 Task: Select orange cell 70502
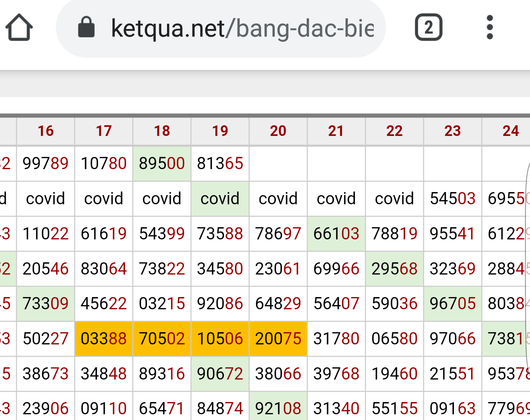pyautogui.click(x=162, y=339)
